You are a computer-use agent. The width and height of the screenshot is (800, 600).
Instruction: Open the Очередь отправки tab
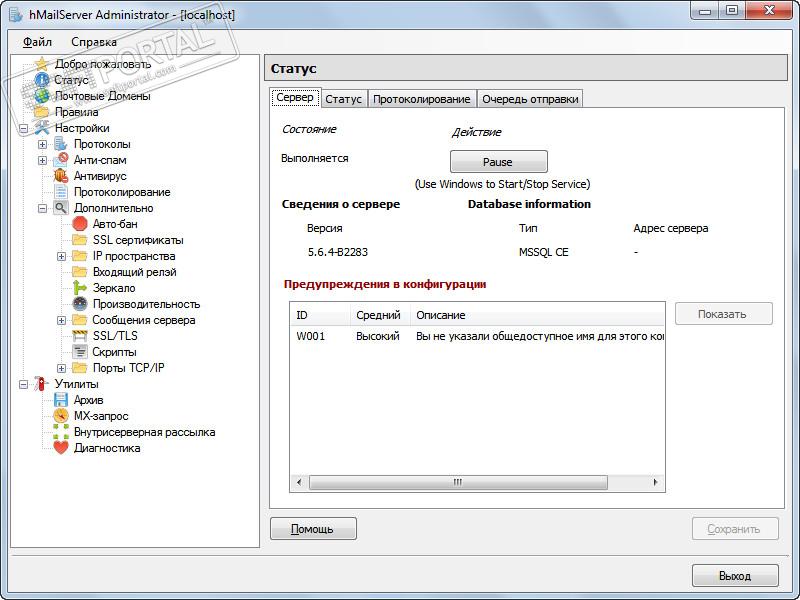click(x=530, y=98)
